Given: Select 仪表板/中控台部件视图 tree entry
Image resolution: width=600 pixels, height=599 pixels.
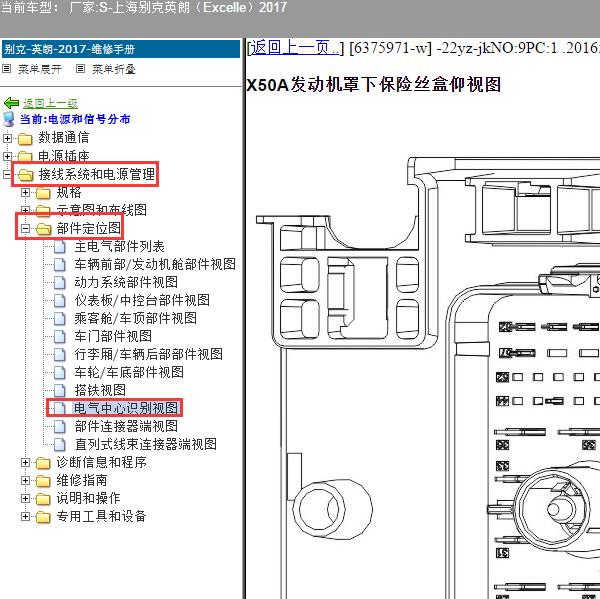Looking at the screenshot, I should click(142, 300).
